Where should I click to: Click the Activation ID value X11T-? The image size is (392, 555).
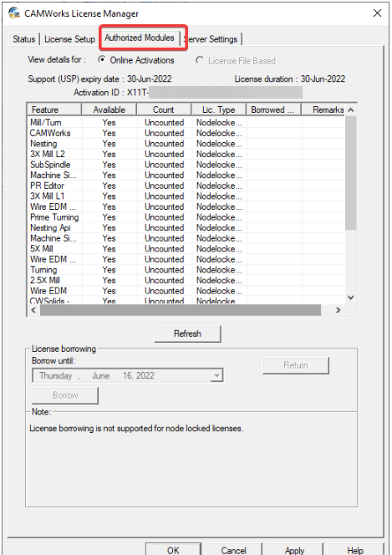(x=138, y=93)
